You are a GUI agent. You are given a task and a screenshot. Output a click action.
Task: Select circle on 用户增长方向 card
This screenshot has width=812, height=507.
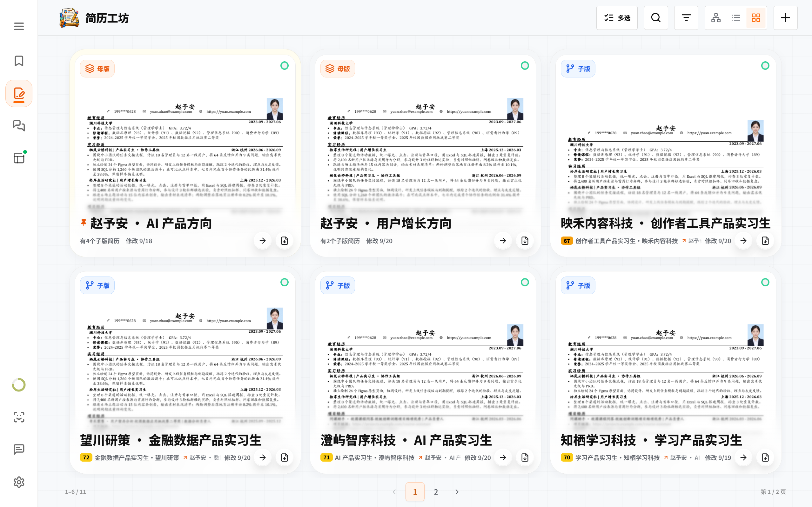(525, 65)
